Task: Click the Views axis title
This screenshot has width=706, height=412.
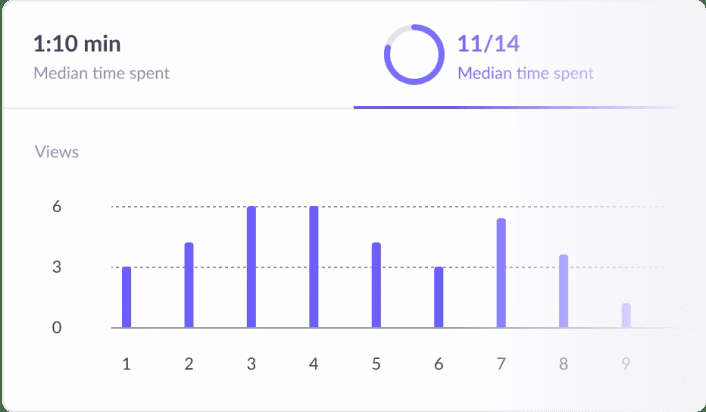Action: pos(57,153)
